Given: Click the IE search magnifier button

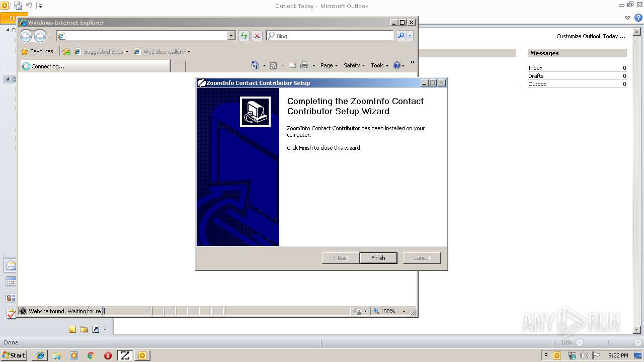Looking at the screenshot, I should coord(401,36).
